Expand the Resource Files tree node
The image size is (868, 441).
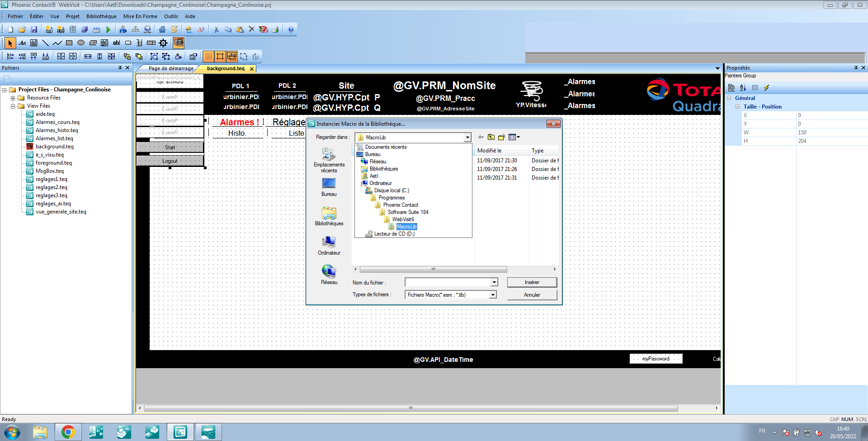point(13,98)
